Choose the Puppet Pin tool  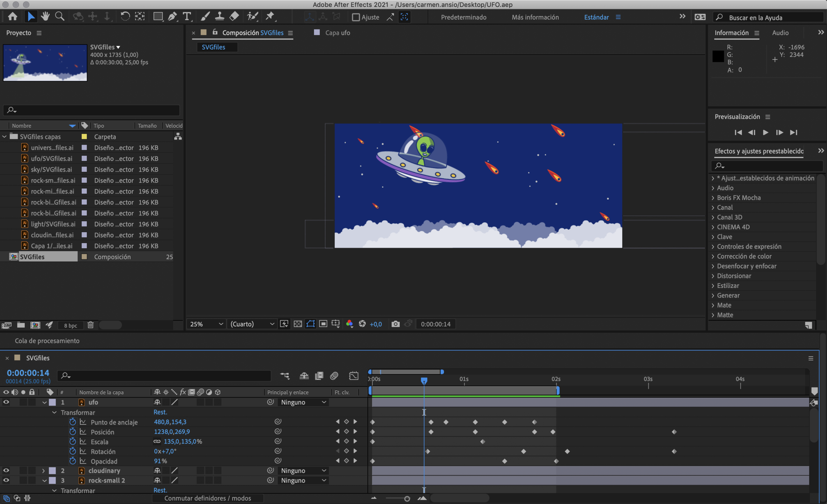[x=270, y=16]
